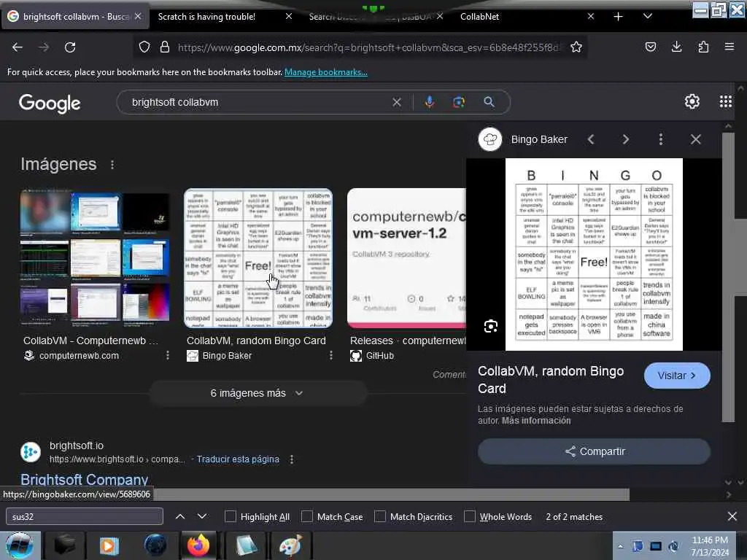Click the Visitar button
Viewport: 747px width, 560px height.
pos(677,376)
